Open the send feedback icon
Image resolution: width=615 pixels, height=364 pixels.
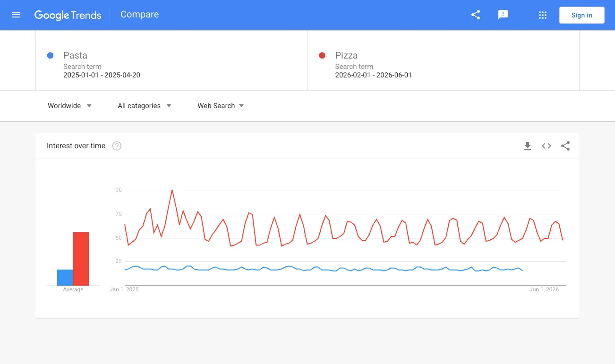point(503,15)
